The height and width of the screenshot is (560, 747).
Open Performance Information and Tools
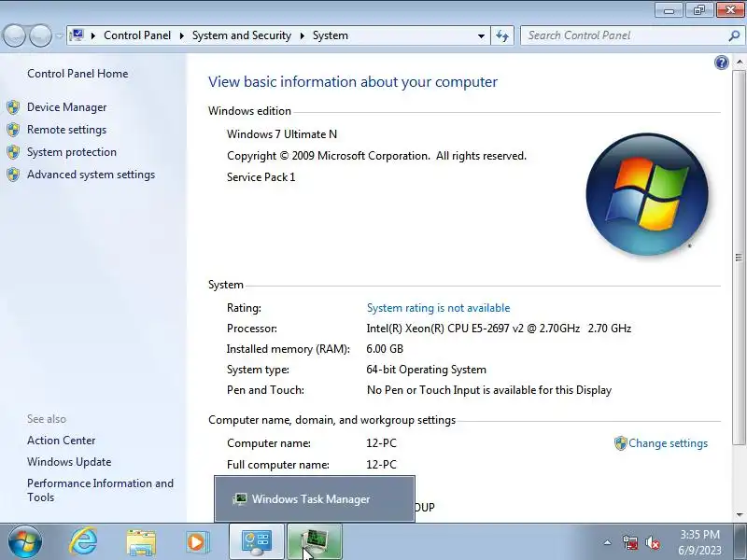100,490
